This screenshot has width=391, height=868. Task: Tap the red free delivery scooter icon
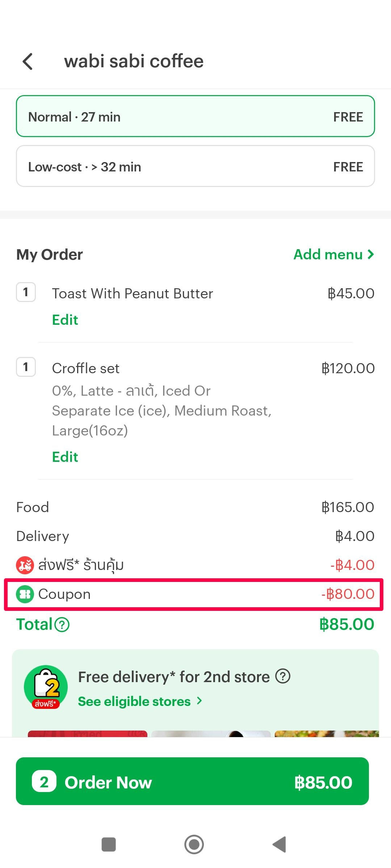pos(25,565)
